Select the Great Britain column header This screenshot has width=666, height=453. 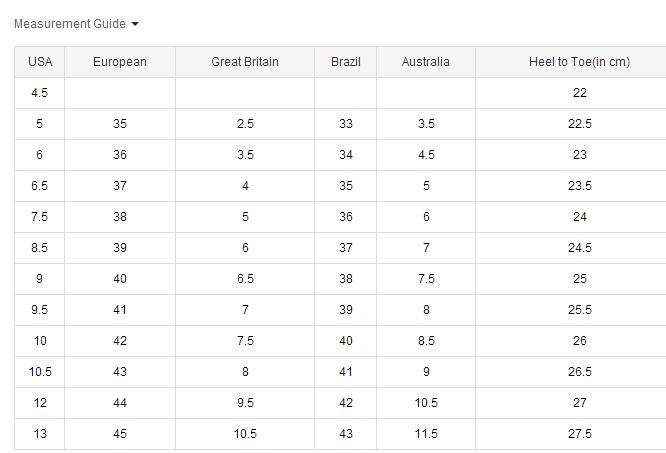[x=245, y=62]
